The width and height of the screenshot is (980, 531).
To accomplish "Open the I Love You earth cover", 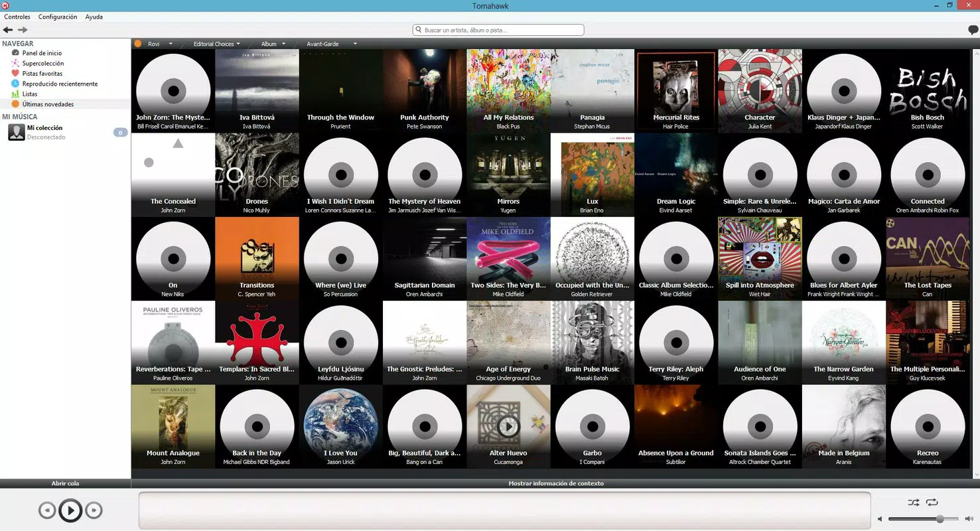I will [340, 427].
